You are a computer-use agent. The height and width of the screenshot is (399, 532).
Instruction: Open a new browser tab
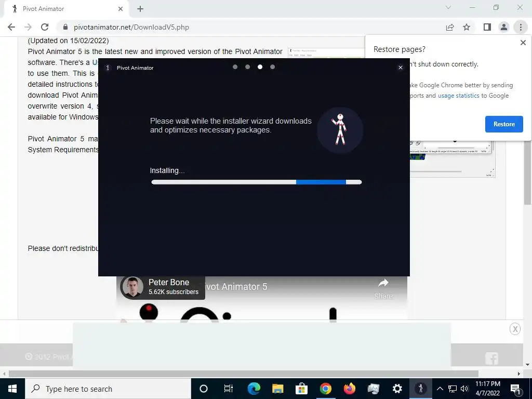tap(140, 9)
